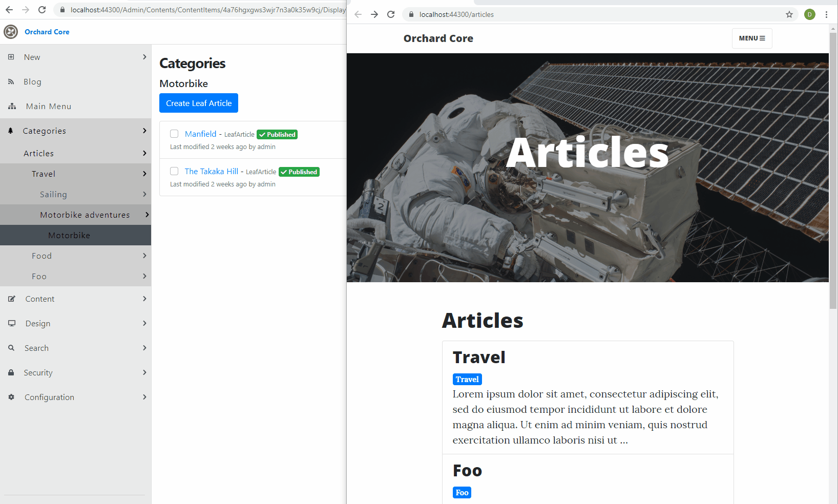The image size is (838, 504).
Task: Click the lock icon in articles address bar
Action: click(x=411, y=14)
